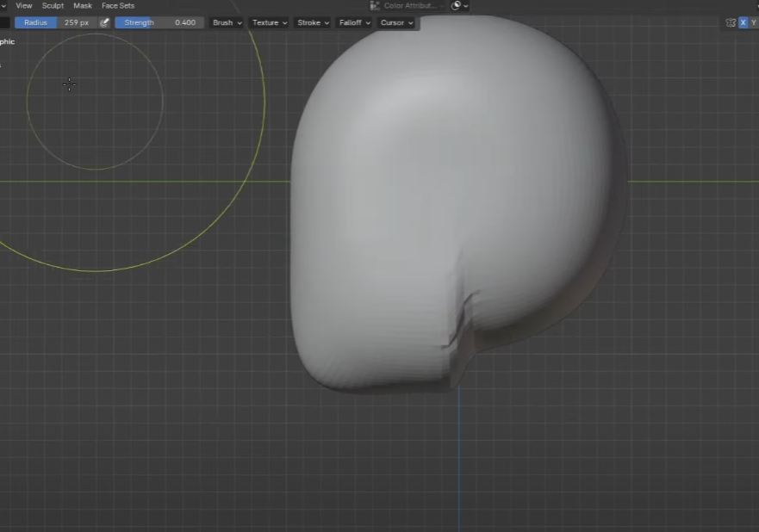Open the Cursor settings dropdown
The height and width of the screenshot is (532, 759).
396,22
